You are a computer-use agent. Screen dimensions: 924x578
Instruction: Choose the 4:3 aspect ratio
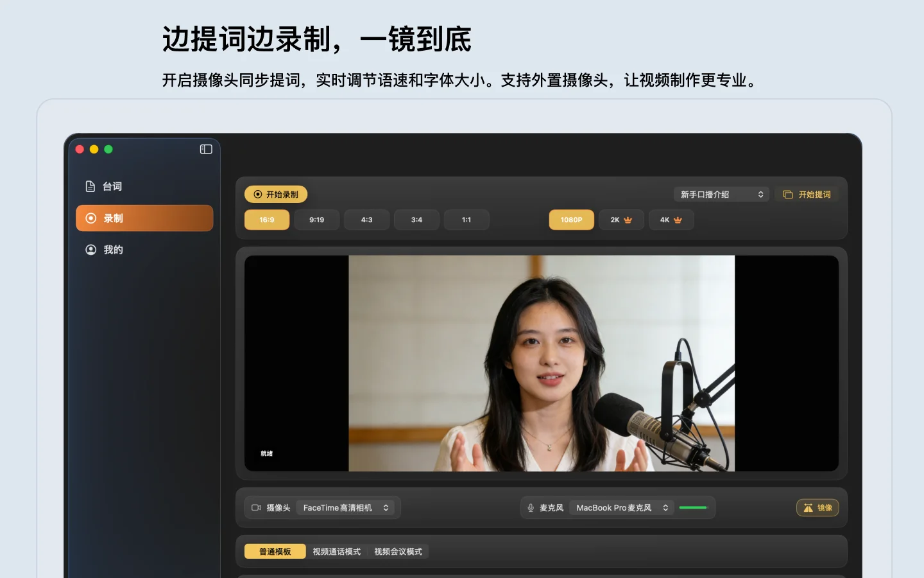[x=366, y=220]
